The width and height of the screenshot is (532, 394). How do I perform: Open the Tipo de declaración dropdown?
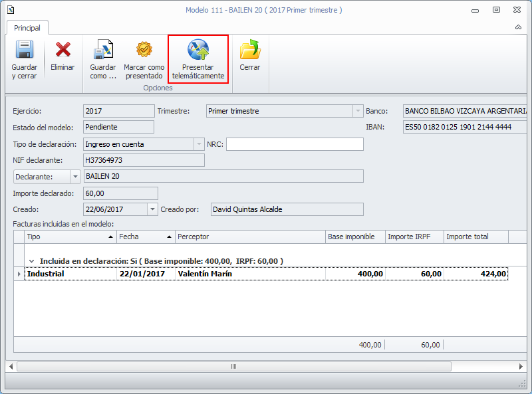199,144
